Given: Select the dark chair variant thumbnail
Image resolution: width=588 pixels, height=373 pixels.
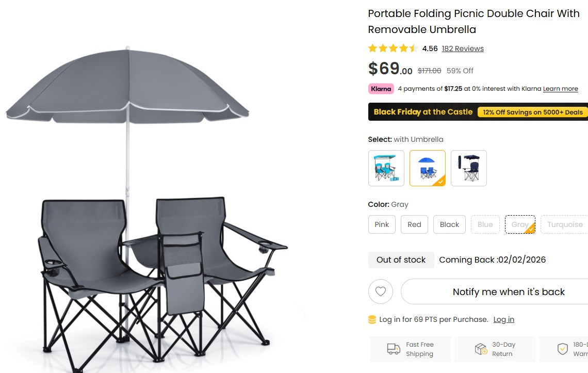Looking at the screenshot, I should click(468, 168).
